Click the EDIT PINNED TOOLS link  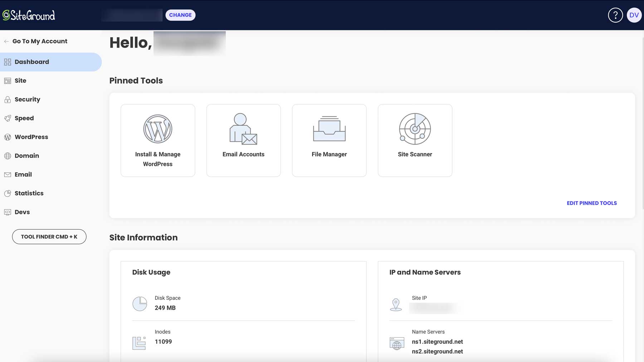coord(591,203)
